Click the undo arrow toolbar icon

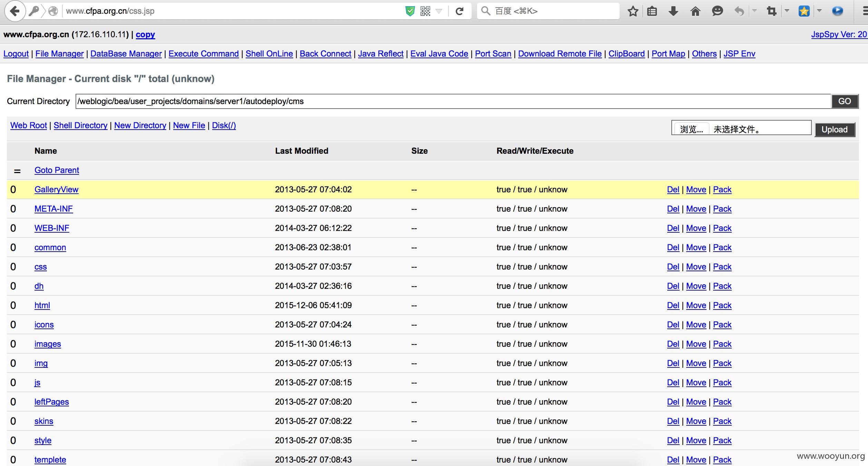click(x=739, y=11)
